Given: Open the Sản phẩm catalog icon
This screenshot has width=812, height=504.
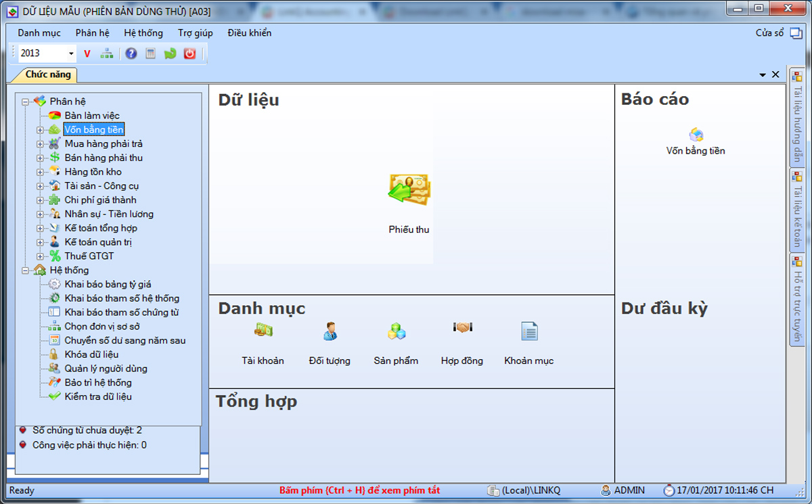Looking at the screenshot, I should 396,330.
